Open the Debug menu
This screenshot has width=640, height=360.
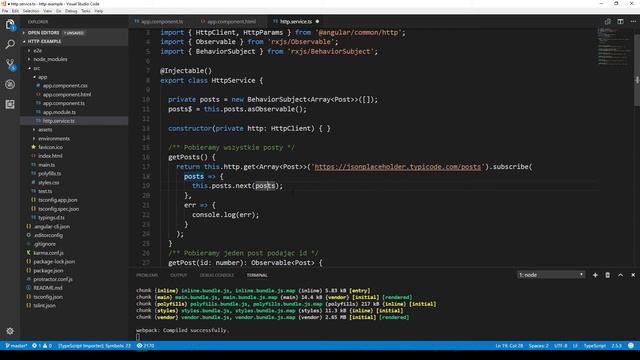click(71, 11)
